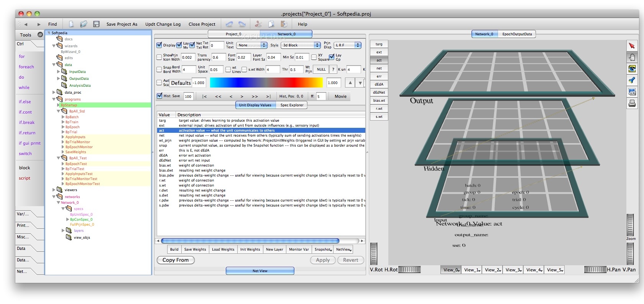The width and height of the screenshot is (644, 304).
Task: Click the eye view-all icon
Action: click(x=632, y=69)
